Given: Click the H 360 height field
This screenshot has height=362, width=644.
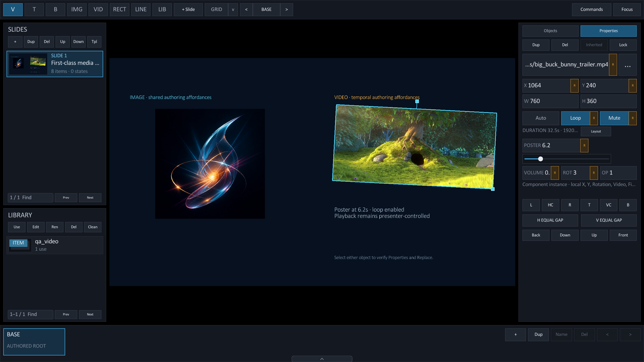Looking at the screenshot, I should coord(609,101).
